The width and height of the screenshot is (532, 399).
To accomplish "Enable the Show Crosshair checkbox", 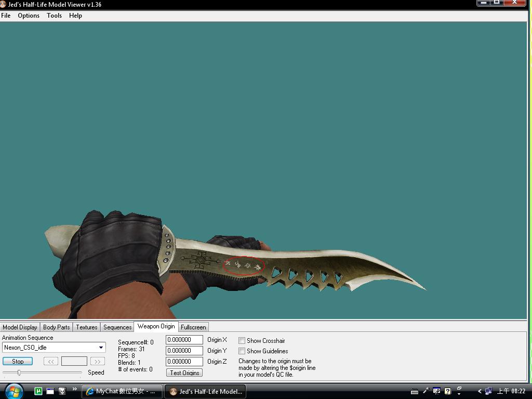I will click(242, 341).
